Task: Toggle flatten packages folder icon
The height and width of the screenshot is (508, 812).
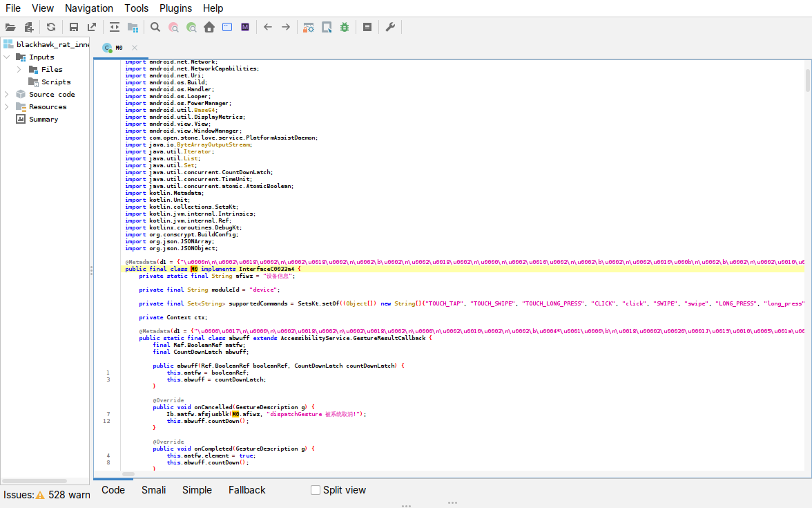Action: tap(133, 28)
